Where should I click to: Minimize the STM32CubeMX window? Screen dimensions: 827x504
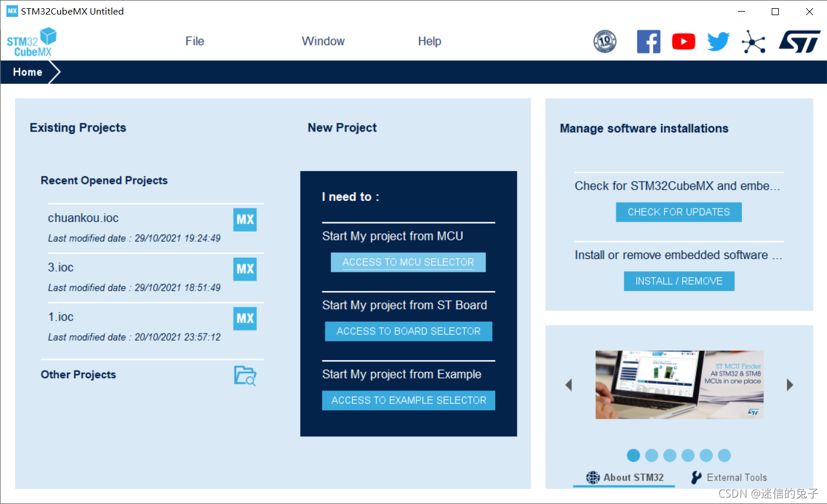pos(741,12)
